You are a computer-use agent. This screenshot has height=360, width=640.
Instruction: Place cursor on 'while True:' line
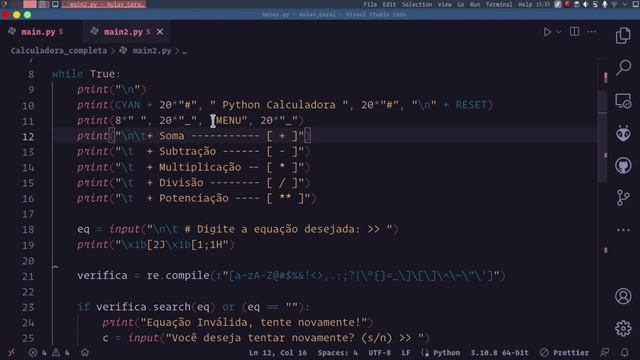pyautogui.click(x=86, y=74)
